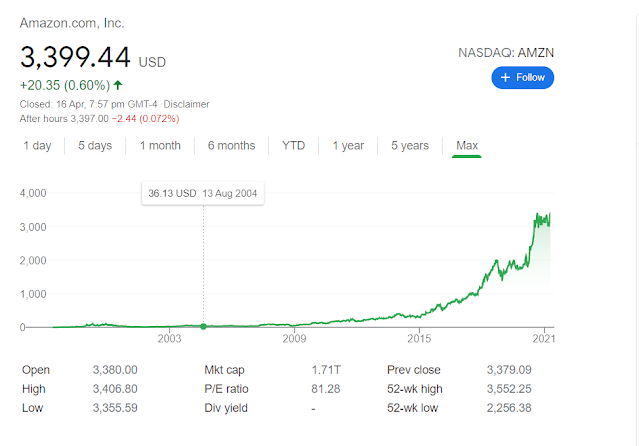639x446 pixels.
Task: Click the Mkt cap label
Action: point(224,370)
